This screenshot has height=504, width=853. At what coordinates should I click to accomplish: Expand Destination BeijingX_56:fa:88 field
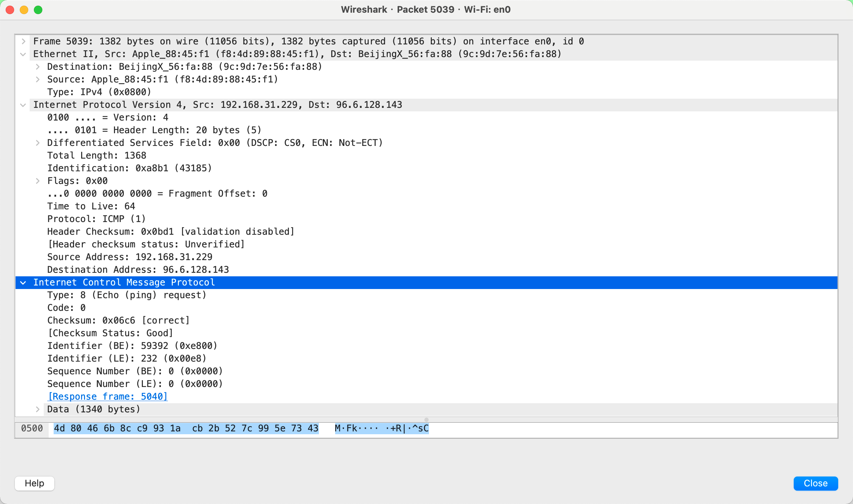point(37,67)
